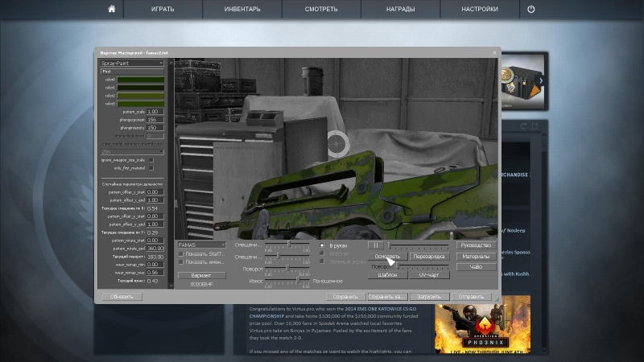Pick the color1 swatch

point(140,88)
